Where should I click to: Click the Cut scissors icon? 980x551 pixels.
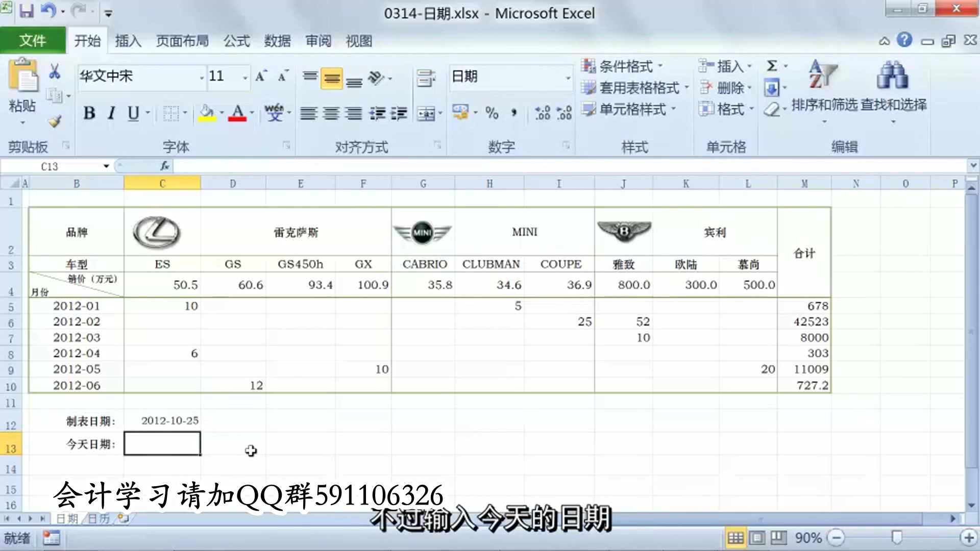click(x=55, y=72)
